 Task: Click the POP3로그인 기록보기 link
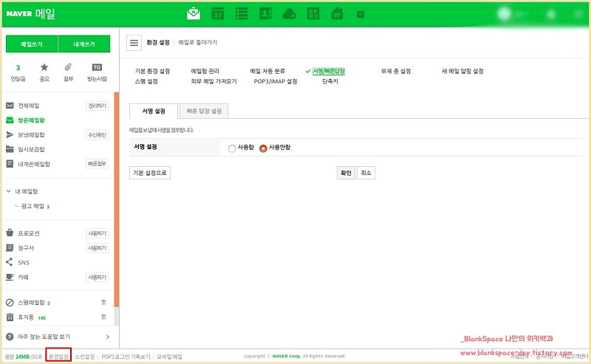pyautogui.click(x=126, y=357)
